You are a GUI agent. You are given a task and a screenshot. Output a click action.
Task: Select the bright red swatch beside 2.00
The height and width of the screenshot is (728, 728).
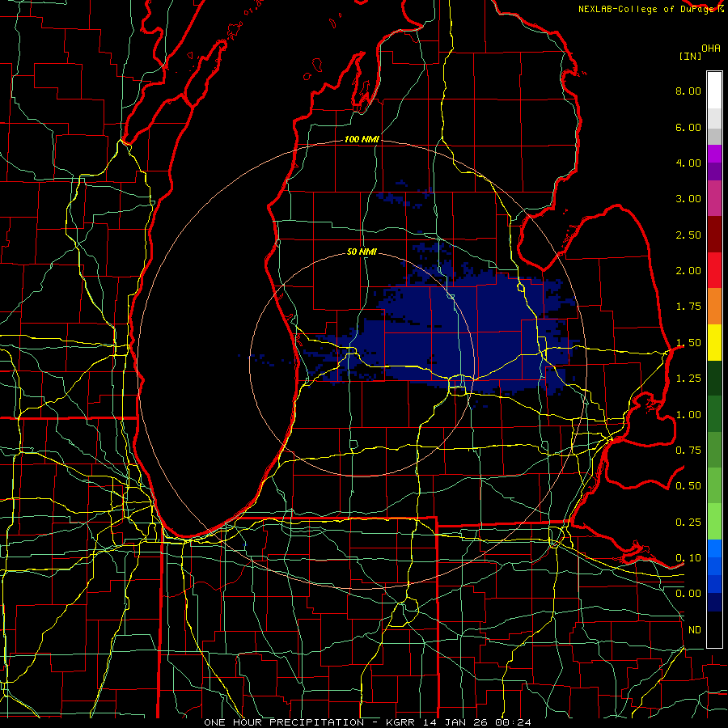click(714, 270)
